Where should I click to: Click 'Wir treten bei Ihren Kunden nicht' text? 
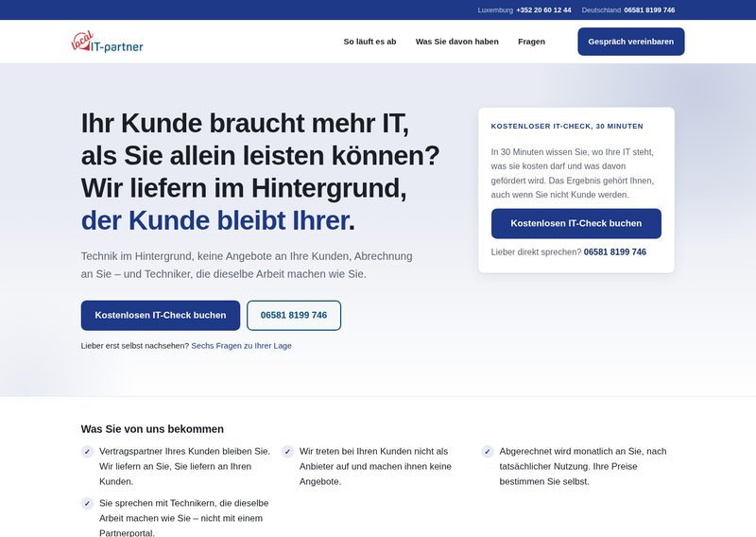click(x=375, y=466)
